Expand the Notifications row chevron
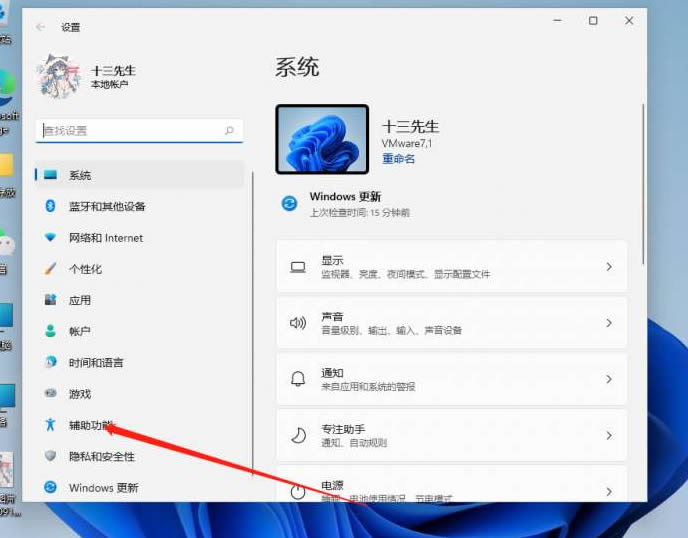This screenshot has height=538, width=688. (608, 379)
